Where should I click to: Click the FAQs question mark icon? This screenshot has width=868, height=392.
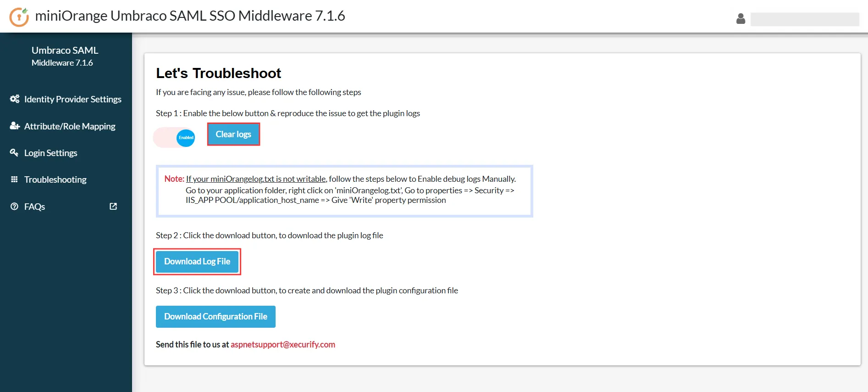point(14,207)
